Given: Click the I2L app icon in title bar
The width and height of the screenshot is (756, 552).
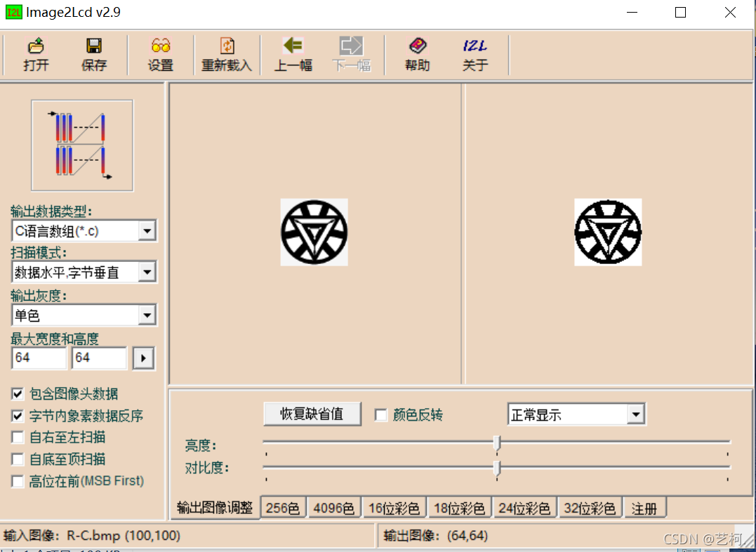Looking at the screenshot, I should (13, 13).
